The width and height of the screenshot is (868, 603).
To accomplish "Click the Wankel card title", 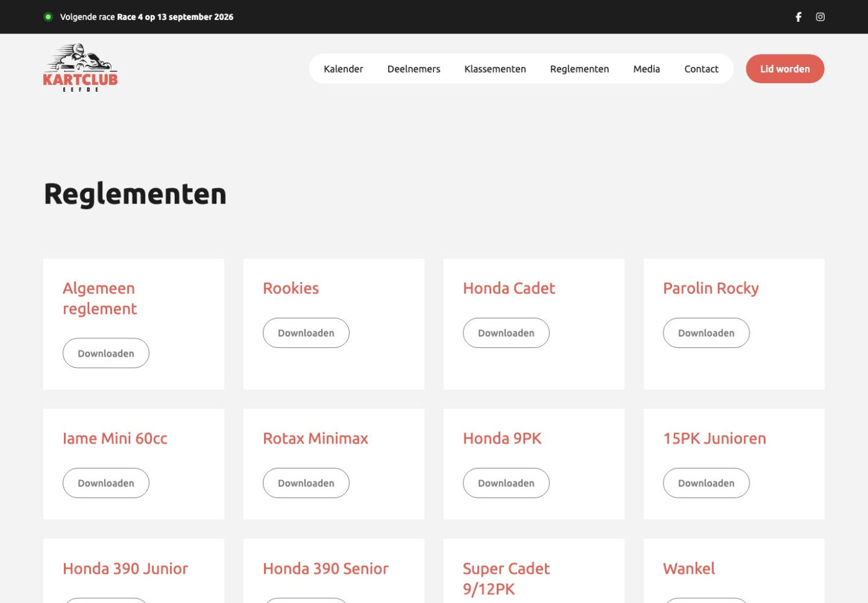I will pyautogui.click(x=689, y=568).
